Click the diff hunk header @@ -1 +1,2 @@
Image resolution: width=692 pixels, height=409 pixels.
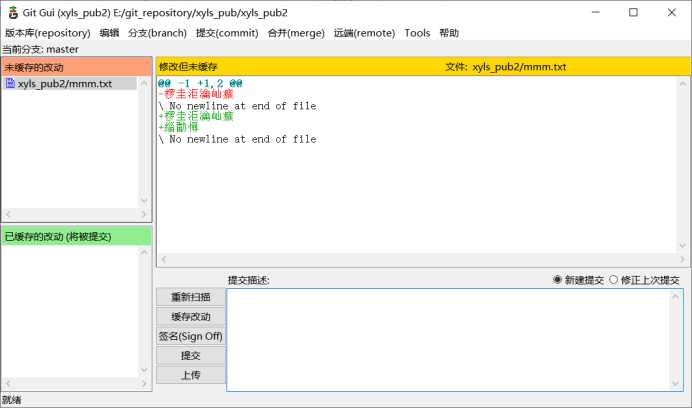pos(200,83)
